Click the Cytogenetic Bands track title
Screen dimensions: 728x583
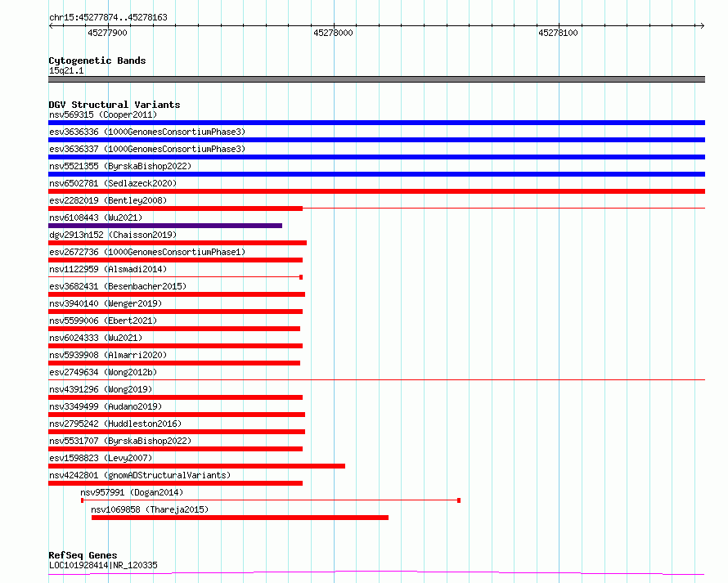pyautogui.click(x=97, y=61)
